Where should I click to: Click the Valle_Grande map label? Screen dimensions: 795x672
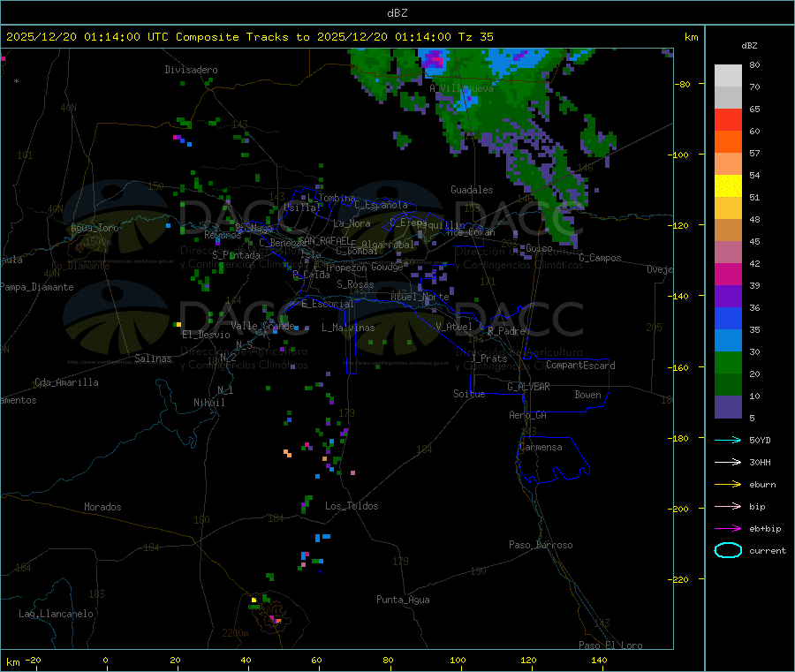[262, 326]
